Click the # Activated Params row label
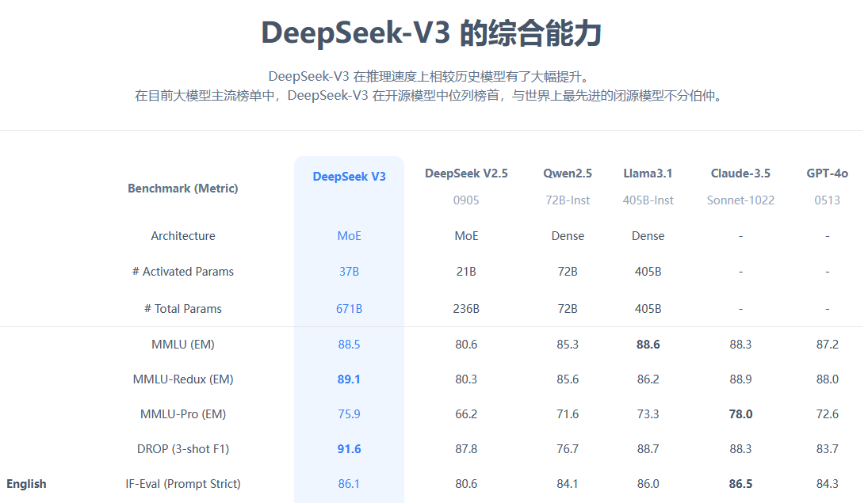This screenshot has height=503, width=868. tap(182, 271)
